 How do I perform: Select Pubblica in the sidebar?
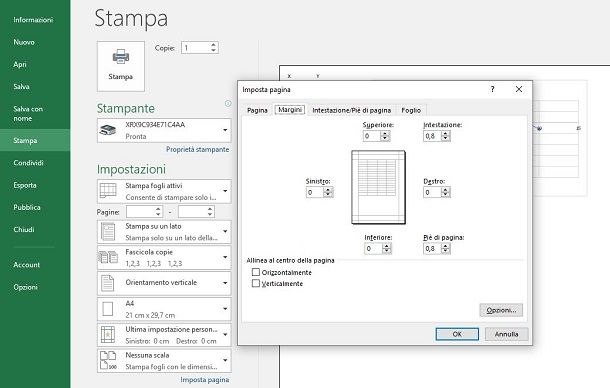(x=27, y=207)
